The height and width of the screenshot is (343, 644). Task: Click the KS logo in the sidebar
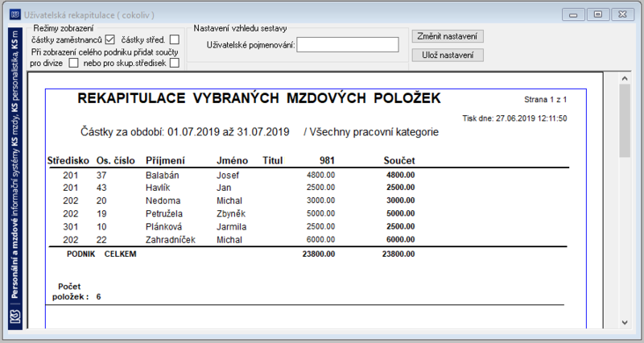(x=15, y=316)
